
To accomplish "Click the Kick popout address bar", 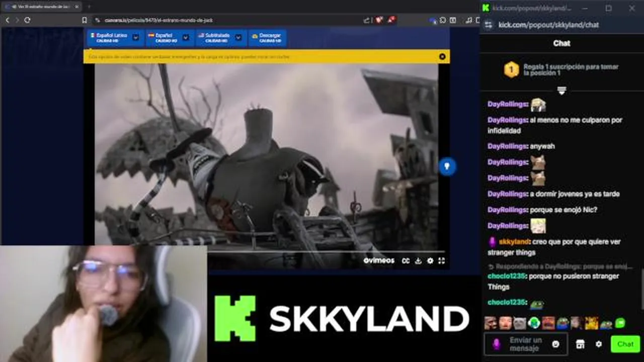I will [548, 25].
